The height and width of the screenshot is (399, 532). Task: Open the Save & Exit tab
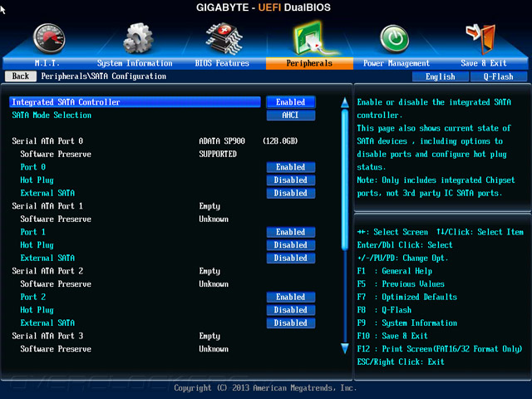[x=484, y=63]
